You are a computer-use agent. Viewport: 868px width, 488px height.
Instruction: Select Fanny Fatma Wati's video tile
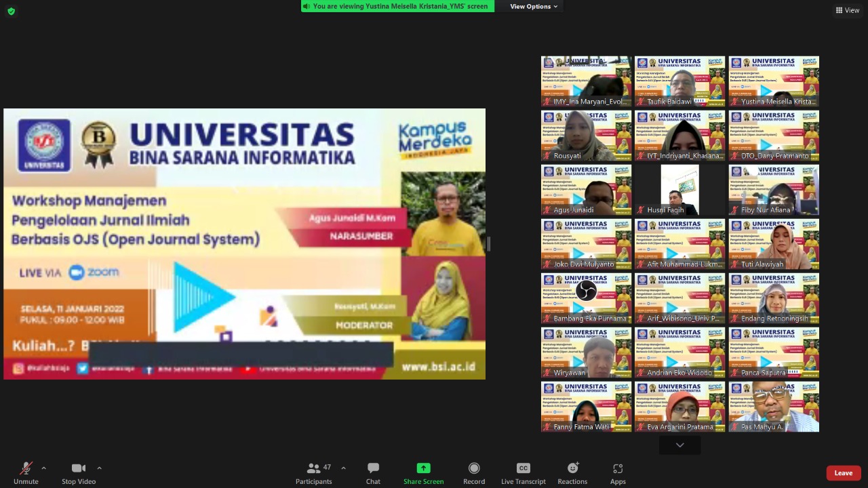pyautogui.click(x=586, y=407)
